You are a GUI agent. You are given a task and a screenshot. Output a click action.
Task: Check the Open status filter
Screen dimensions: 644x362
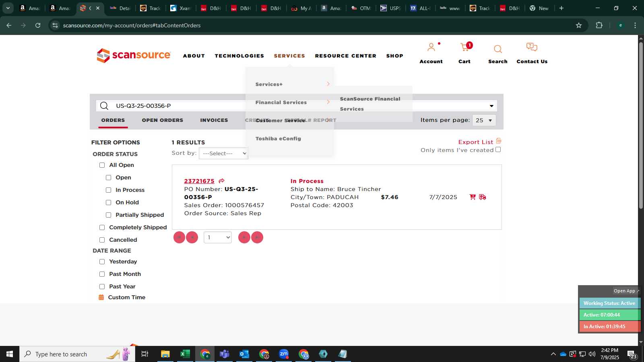(109, 178)
